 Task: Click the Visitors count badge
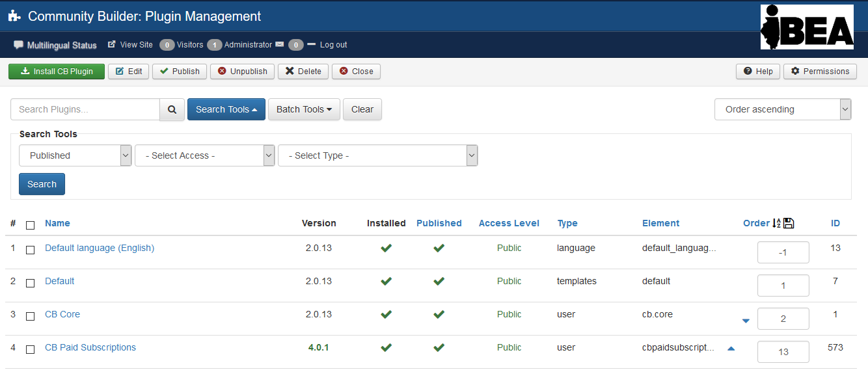(x=167, y=45)
